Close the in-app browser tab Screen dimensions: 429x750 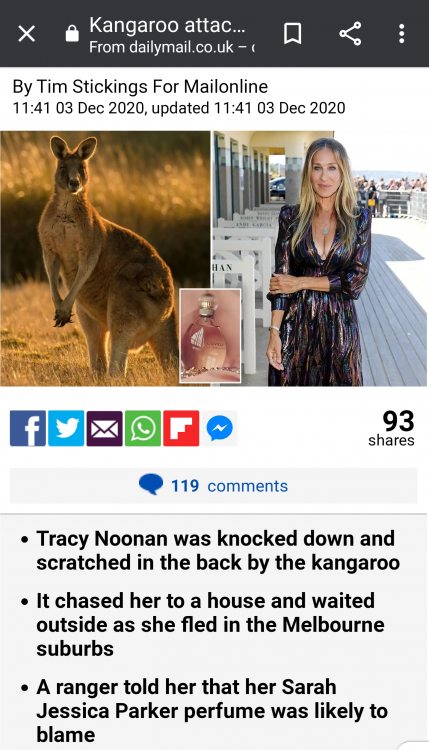pos(26,33)
